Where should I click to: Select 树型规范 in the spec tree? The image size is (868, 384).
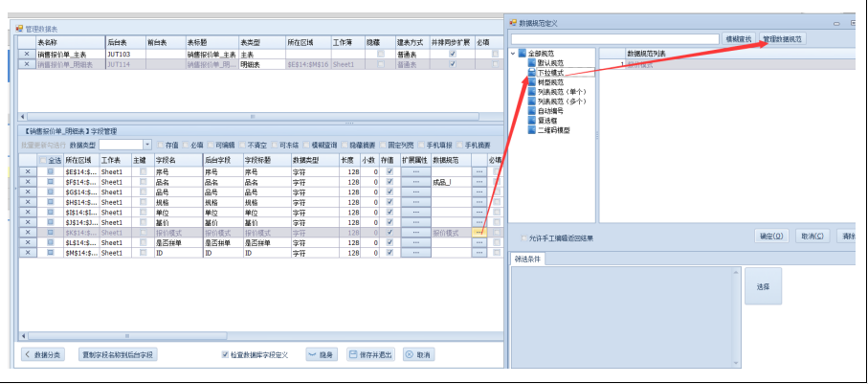(553, 82)
